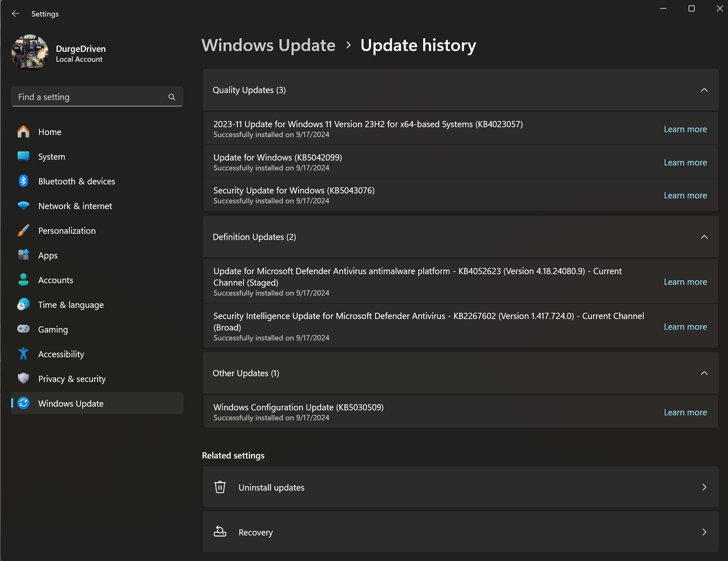This screenshot has height=561, width=728.
Task: Open Accounts label in sidebar
Action: pyautogui.click(x=56, y=280)
